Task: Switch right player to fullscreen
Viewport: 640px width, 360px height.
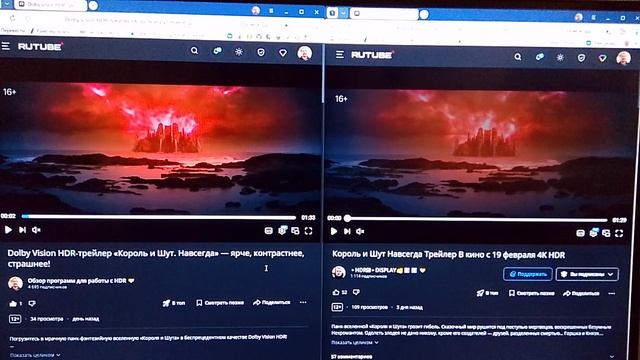Action: pyautogui.click(x=619, y=233)
